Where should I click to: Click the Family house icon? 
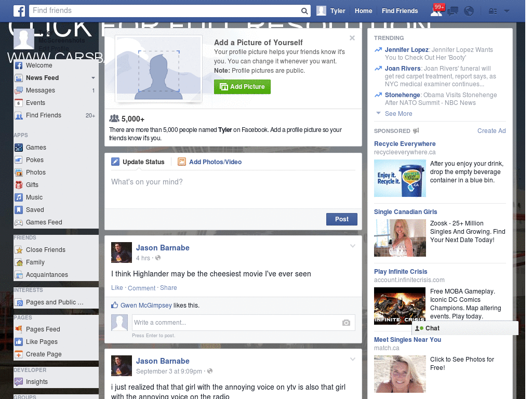click(x=19, y=262)
